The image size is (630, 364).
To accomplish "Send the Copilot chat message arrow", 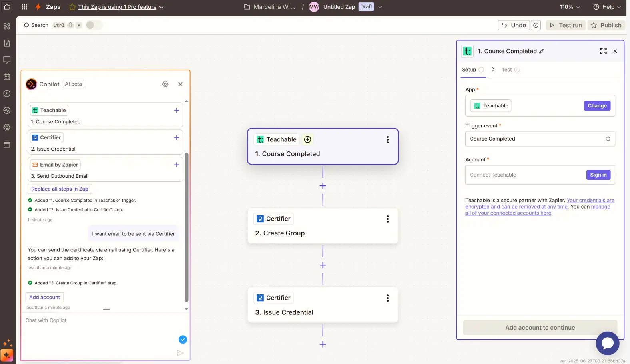I will (180, 353).
